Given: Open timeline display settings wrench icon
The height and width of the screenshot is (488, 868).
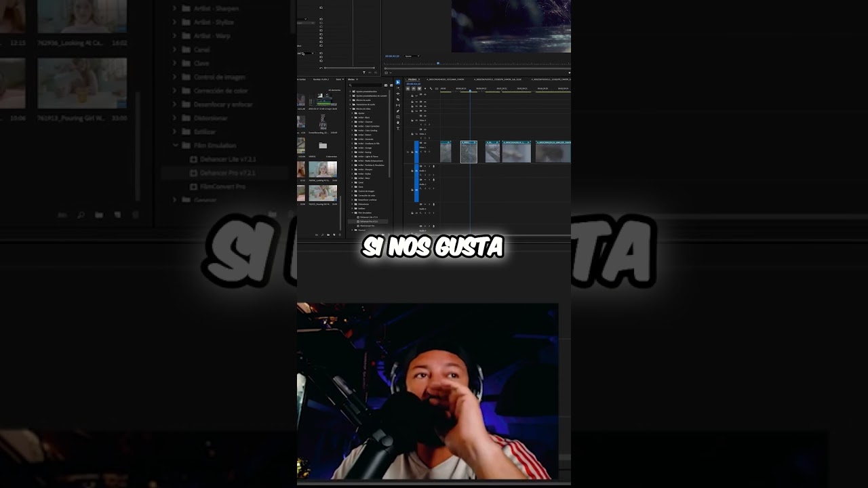Looking at the screenshot, I should click(430, 89).
